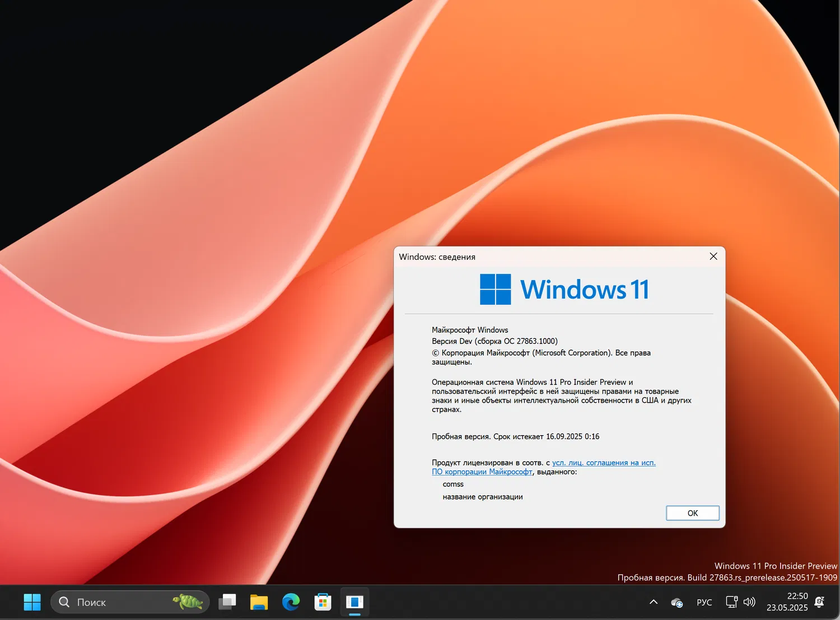This screenshot has height=620, width=840.
Task: Click the Windows Start button
Action: [x=32, y=602]
